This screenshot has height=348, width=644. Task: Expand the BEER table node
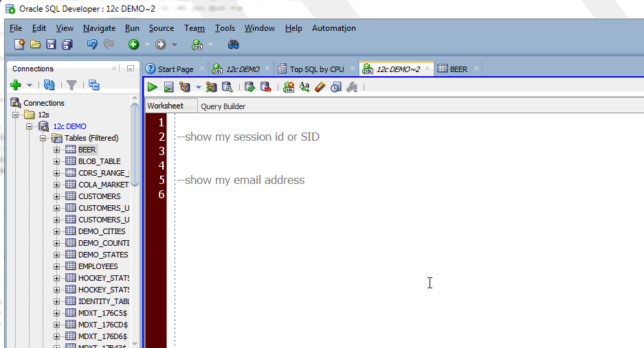[56, 150]
